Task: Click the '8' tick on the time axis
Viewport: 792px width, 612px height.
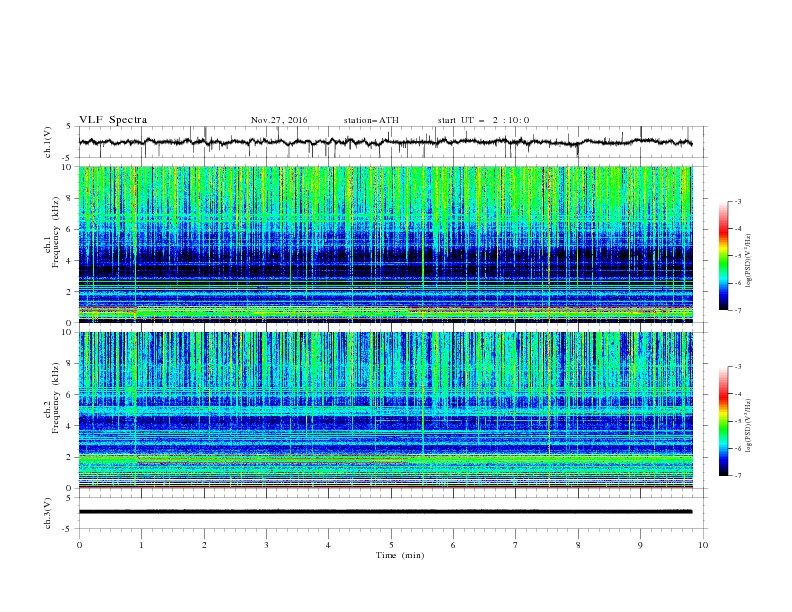Action: coord(578,545)
